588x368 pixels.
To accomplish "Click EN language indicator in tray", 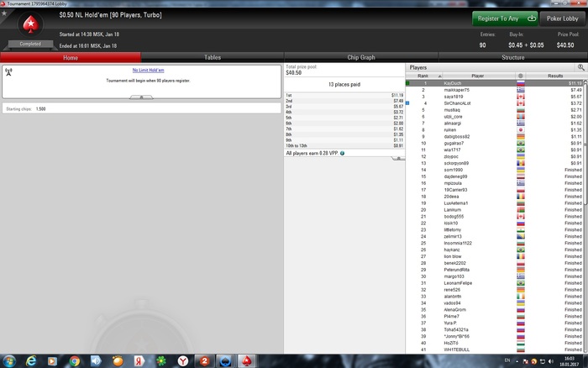I will pos(507,360).
